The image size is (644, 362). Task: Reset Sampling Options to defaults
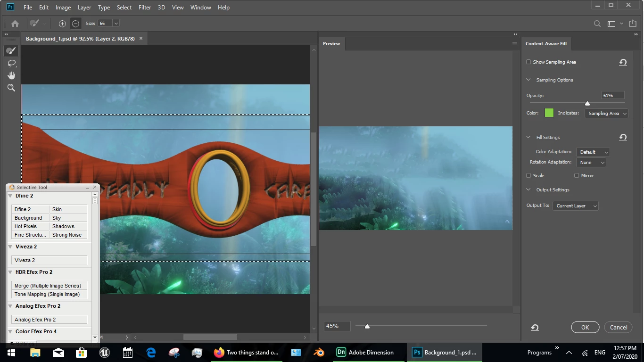coord(623,62)
